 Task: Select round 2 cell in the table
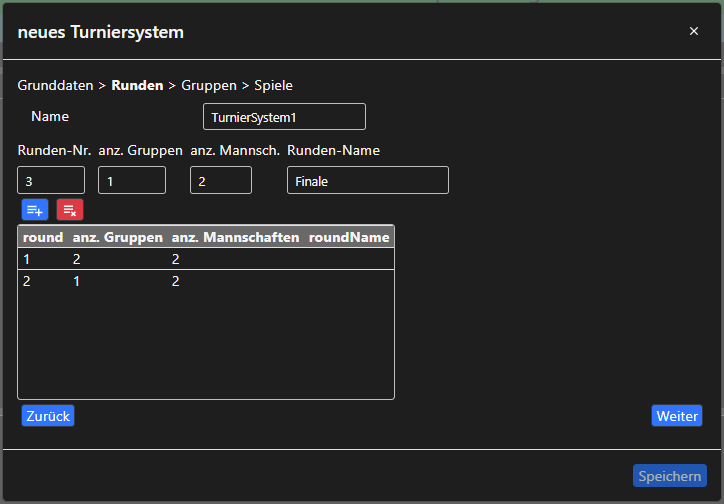click(27, 281)
